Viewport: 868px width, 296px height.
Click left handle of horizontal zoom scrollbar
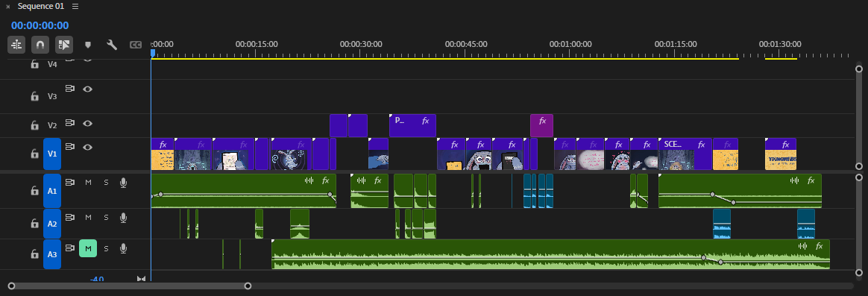pyautogui.click(x=11, y=286)
